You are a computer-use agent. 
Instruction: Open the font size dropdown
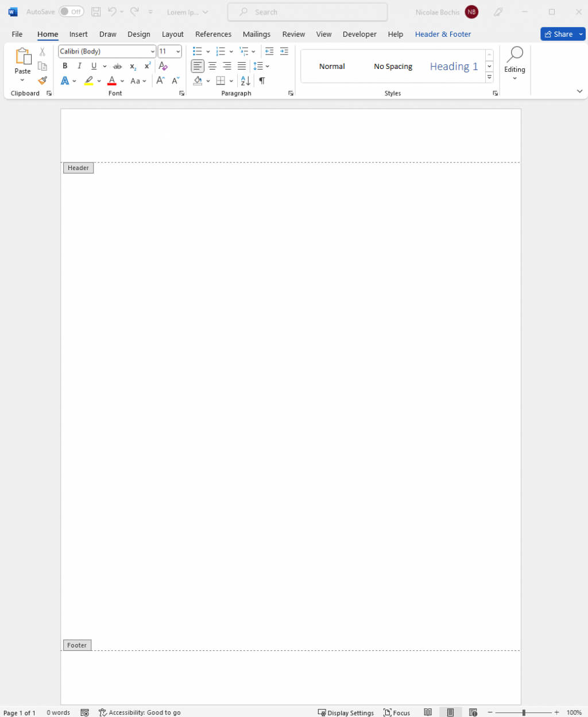click(178, 51)
